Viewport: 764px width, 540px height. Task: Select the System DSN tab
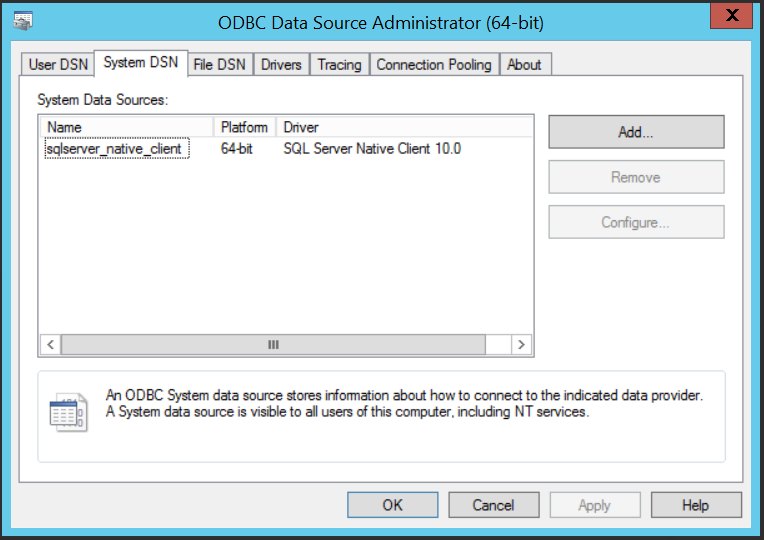[140, 62]
